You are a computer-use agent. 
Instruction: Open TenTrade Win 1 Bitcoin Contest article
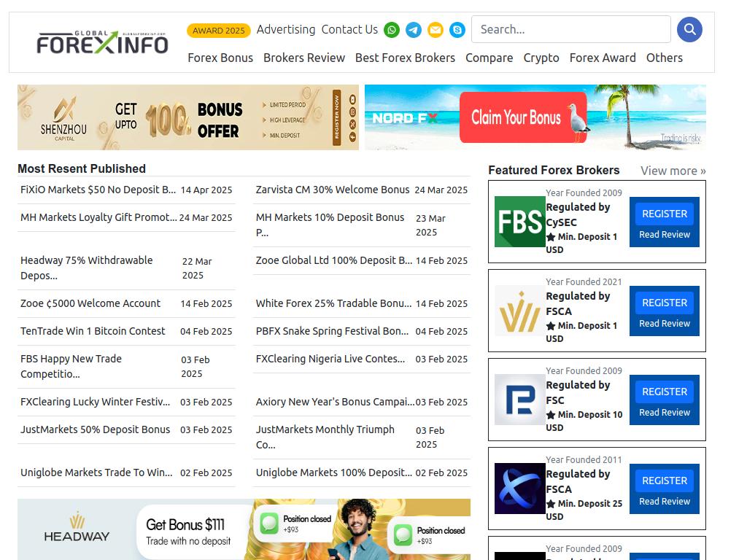pos(93,331)
